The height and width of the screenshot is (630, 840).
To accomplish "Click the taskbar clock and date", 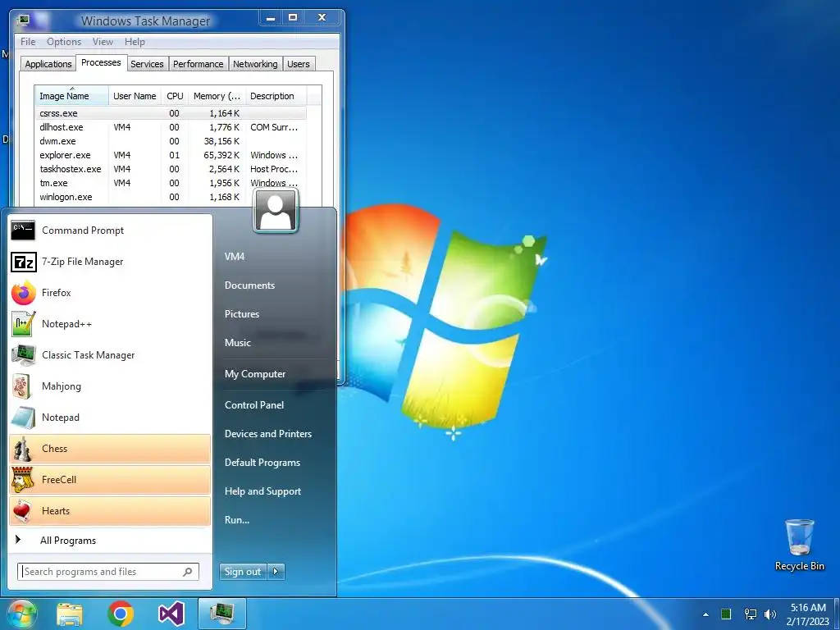I will (808, 614).
